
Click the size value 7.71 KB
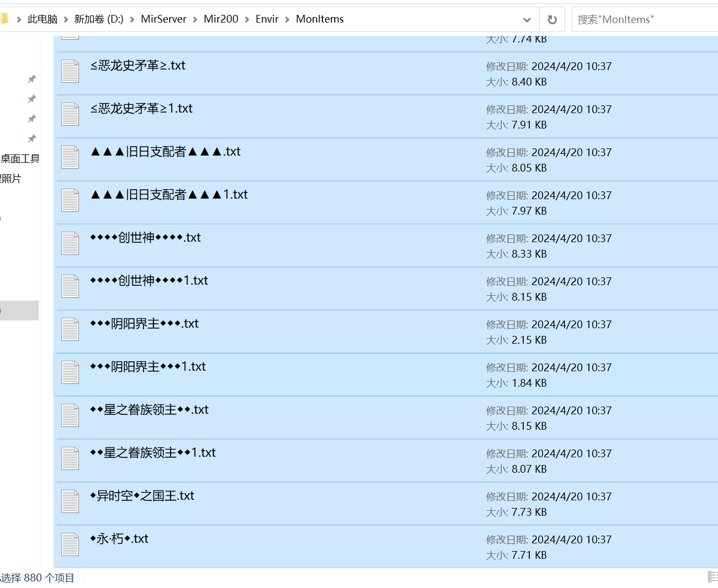(x=529, y=555)
